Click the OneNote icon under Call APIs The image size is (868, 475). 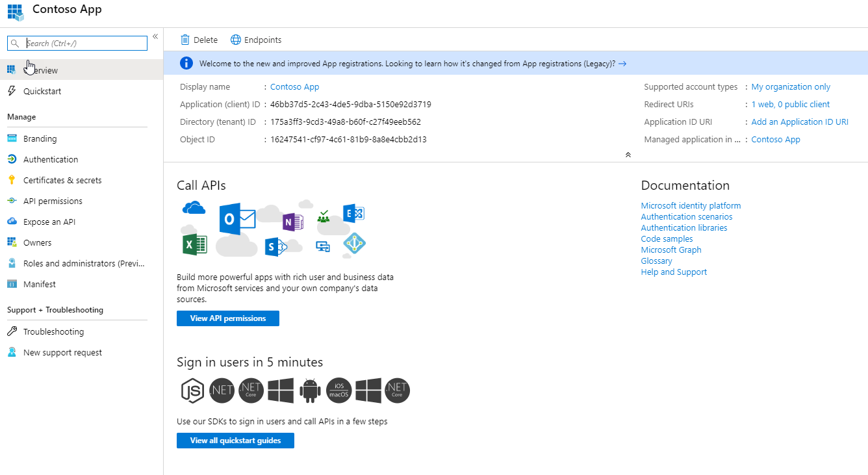293,222
